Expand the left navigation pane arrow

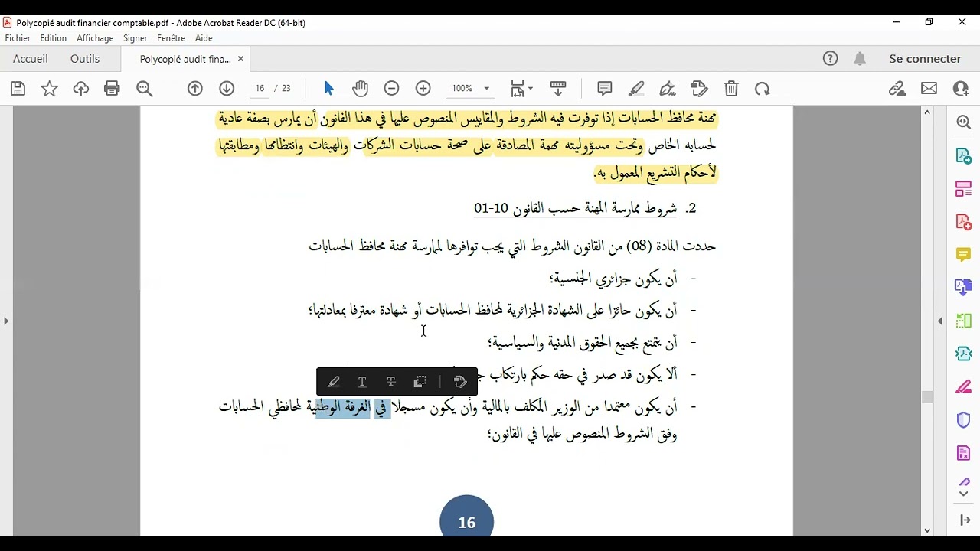click(6, 321)
